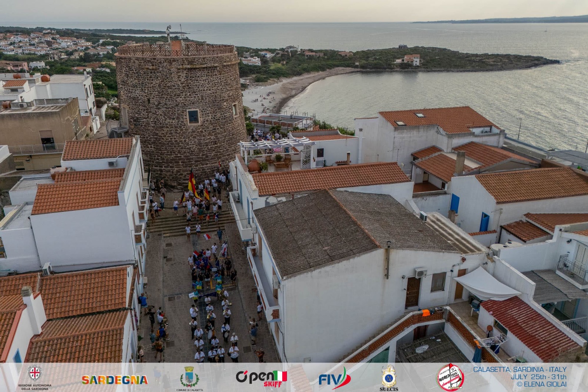Image resolution: width=588 pixels, height=392 pixels.
Task: Open the Open Skiff logo
Action: tap(261, 379)
